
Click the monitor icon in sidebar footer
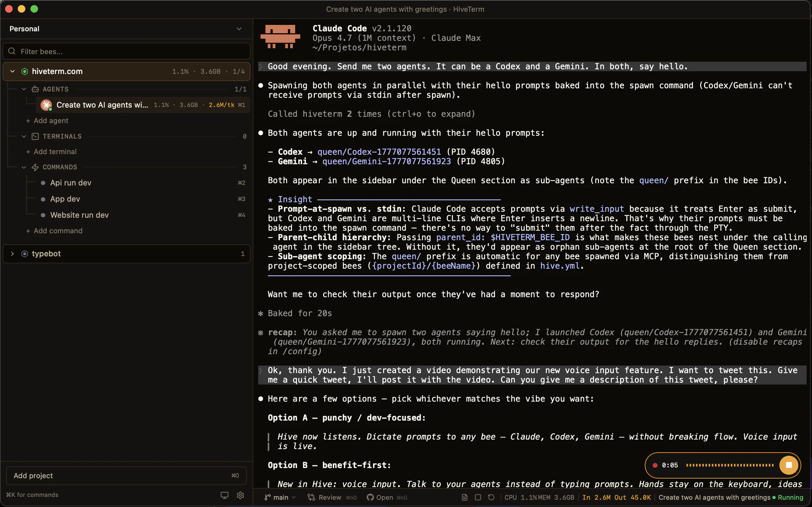click(x=224, y=495)
